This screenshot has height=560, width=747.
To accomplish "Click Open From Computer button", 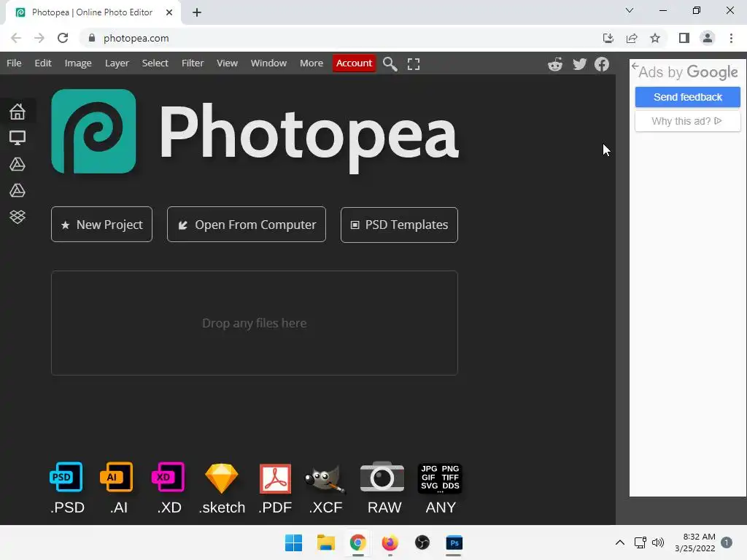I will pyautogui.click(x=247, y=225).
